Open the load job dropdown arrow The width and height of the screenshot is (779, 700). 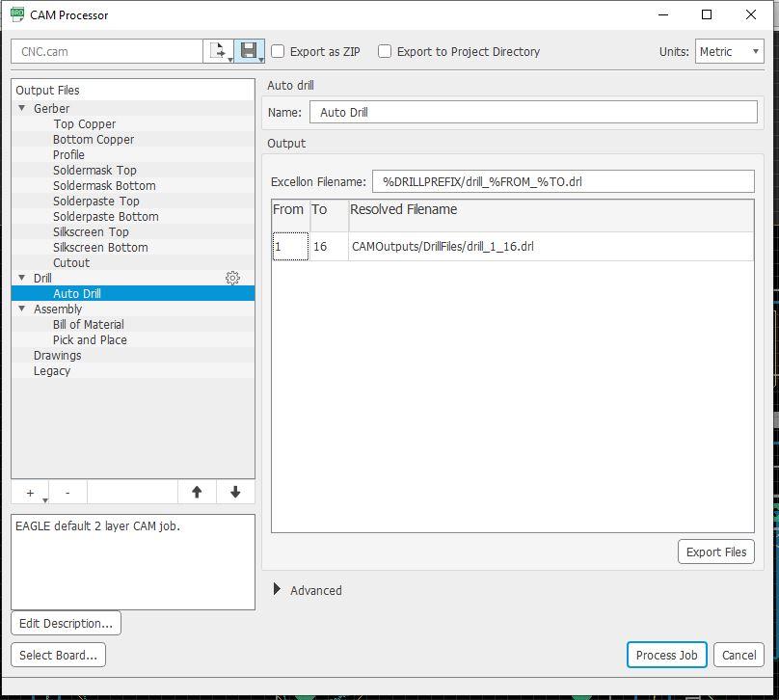[x=230, y=60]
